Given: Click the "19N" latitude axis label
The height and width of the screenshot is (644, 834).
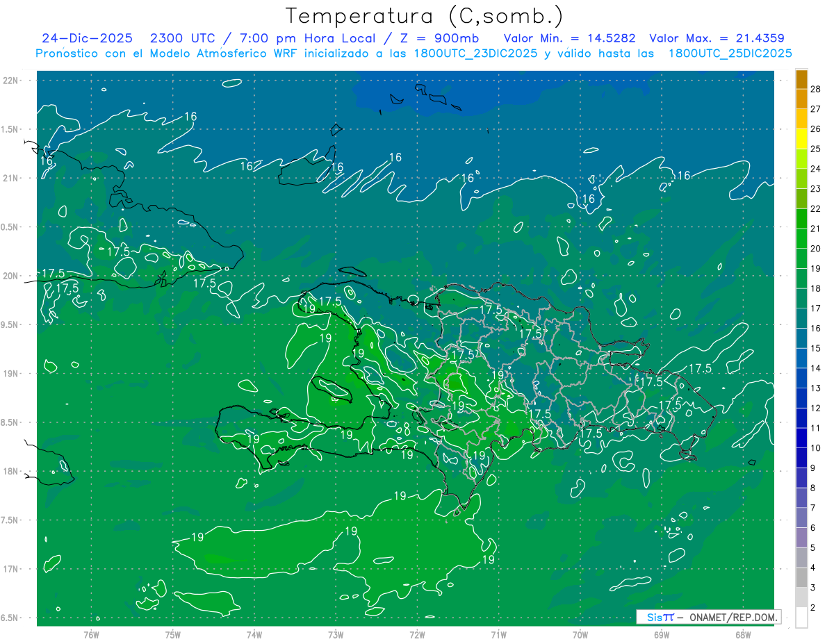Looking at the screenshot, I should pyautogui.click(x=11, y=374).
